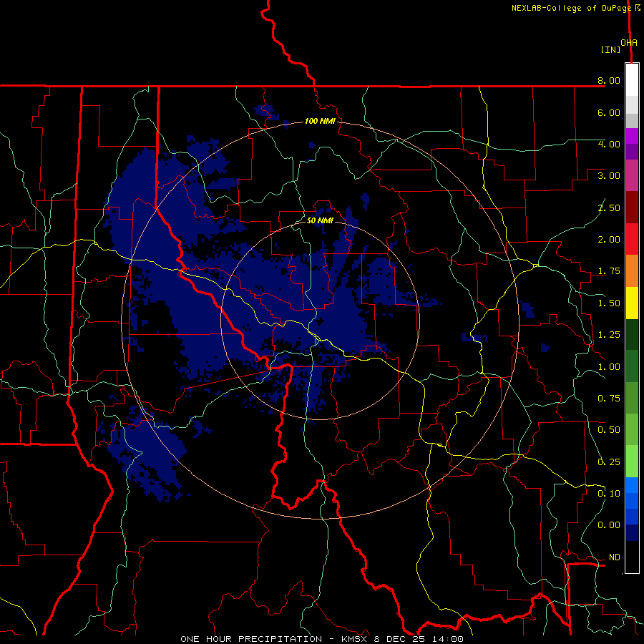
Task: Pick the darkest green swatch beside 1.25
Action: tap(632, 335)
